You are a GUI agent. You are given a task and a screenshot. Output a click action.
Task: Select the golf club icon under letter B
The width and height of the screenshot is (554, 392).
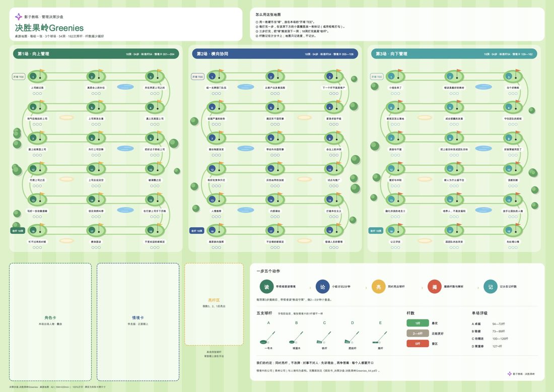pos(296,338)
